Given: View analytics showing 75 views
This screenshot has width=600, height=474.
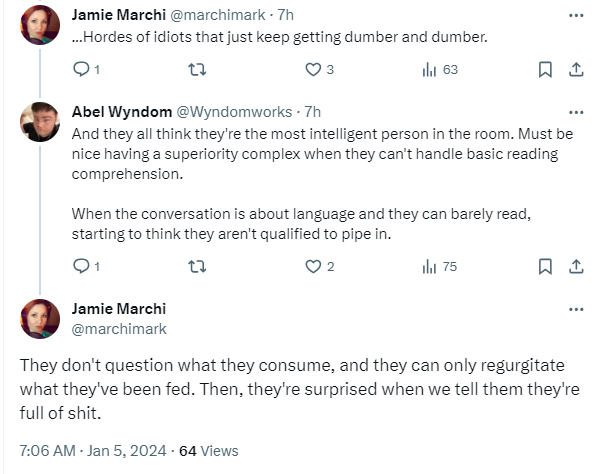Looking at the screenshot, I should (x=431, y=266).
